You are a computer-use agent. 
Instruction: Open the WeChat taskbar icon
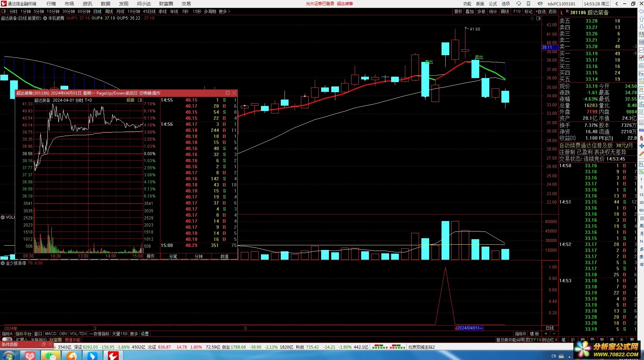click(x=51, y=355)
